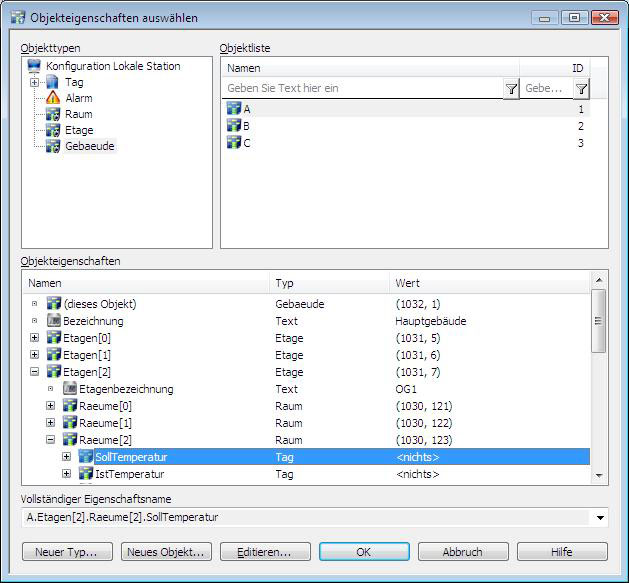Image resolution: width=629 pixels, height=583 pixels.
Task: Select Konfiguration Lokale Station root node
Action: [113, 66]
